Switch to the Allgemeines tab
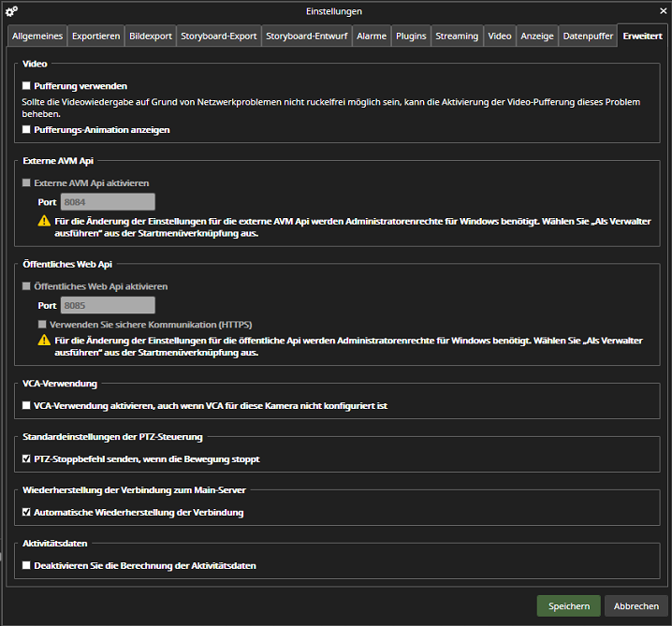 coord(37,36)
